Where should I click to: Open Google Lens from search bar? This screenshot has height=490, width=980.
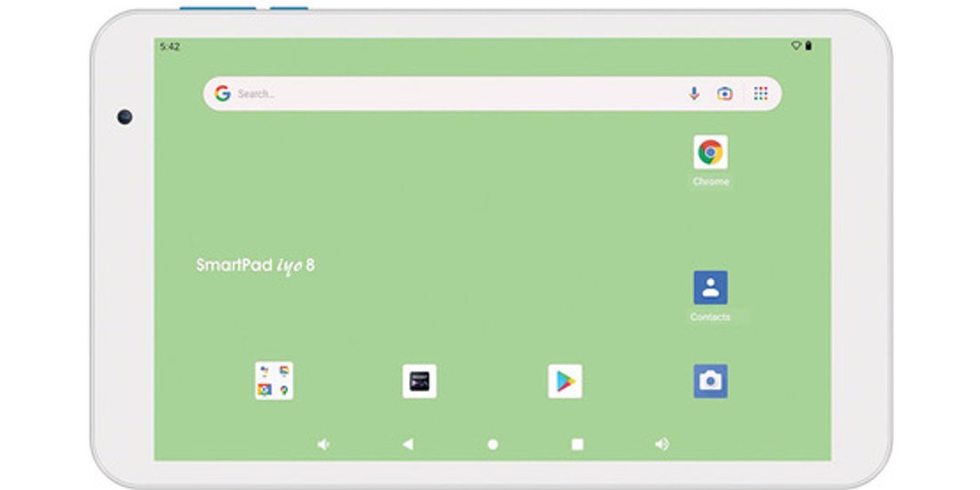(x=725, y=94)
